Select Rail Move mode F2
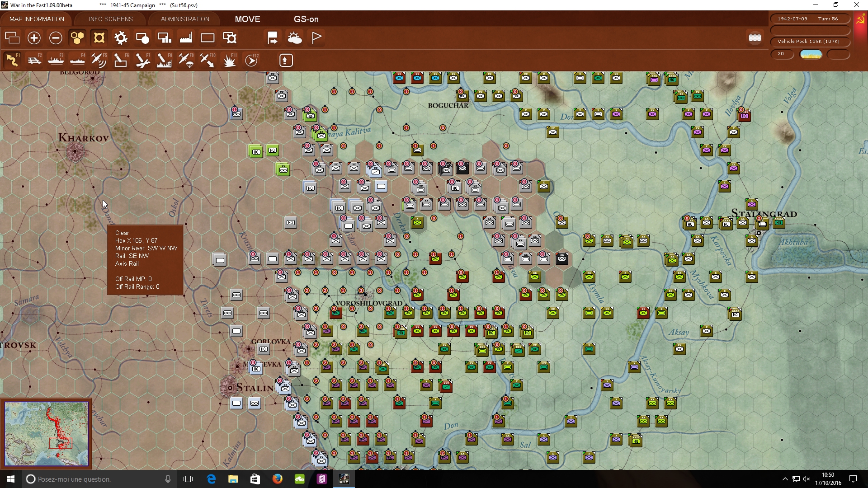Viewport: 868px width, 488px height. click(x=34, y=60)
